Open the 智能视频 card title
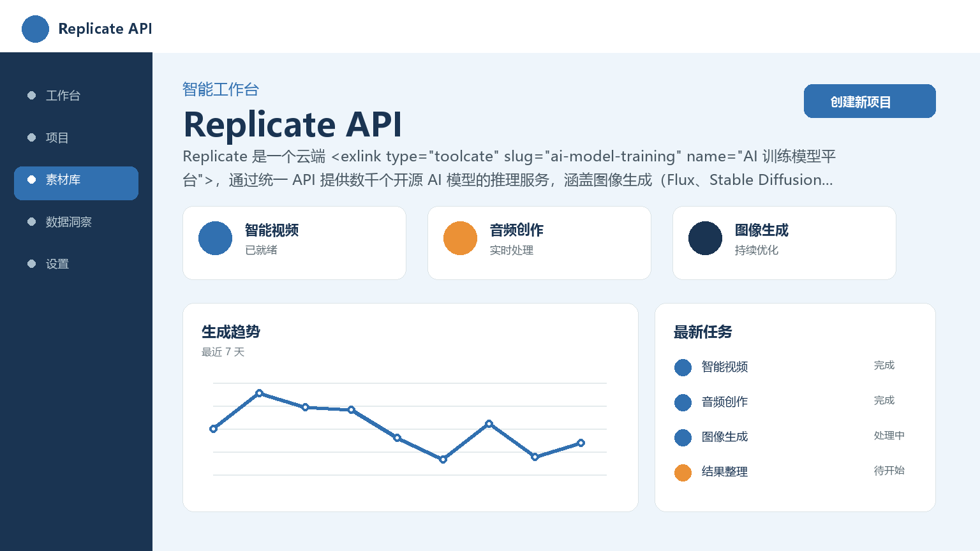The image size is (980, 551). tap(272, 230)
